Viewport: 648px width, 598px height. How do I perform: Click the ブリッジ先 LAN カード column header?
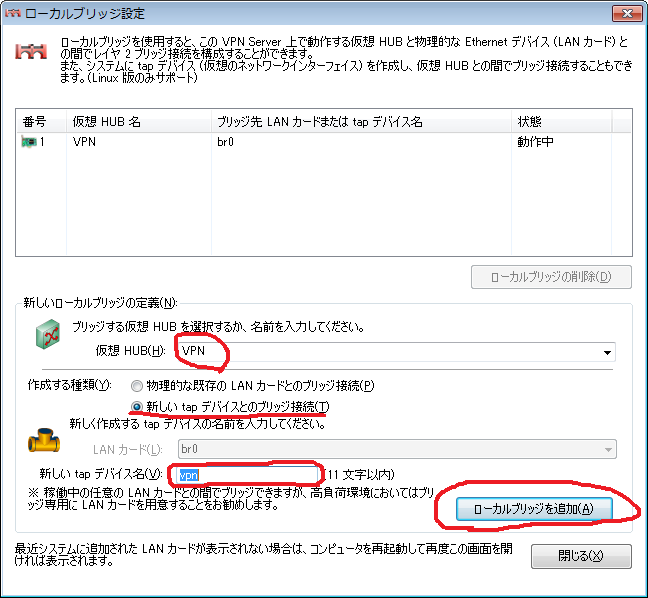coord(361,122)
